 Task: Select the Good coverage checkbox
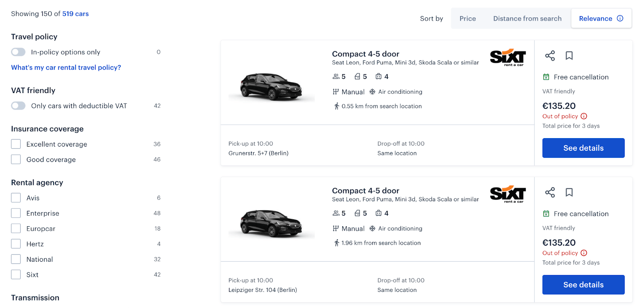coord(16,159)
